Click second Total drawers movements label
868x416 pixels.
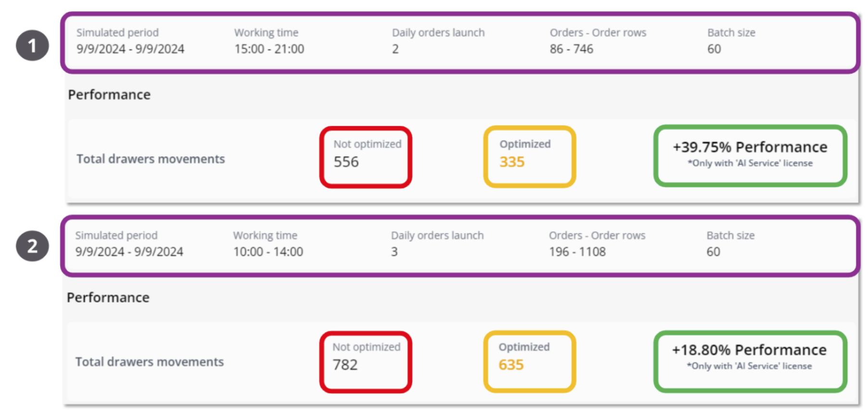click(x=149, y=362)
